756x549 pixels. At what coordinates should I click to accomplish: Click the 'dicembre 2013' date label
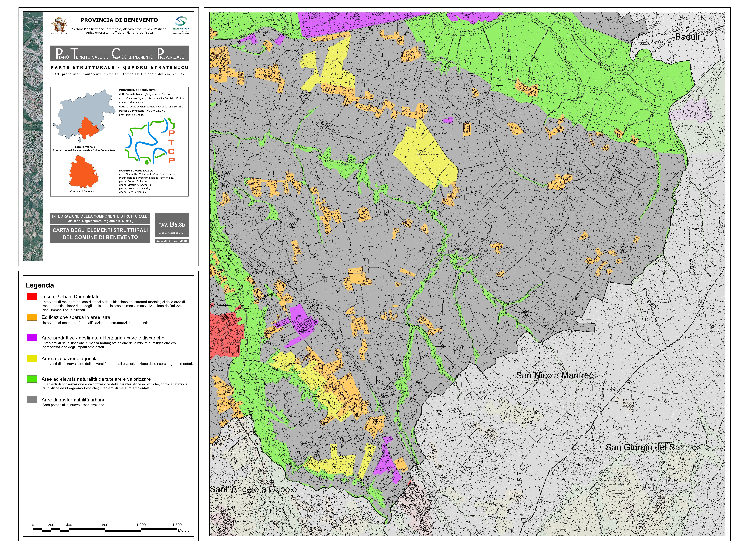pos(163,241)
